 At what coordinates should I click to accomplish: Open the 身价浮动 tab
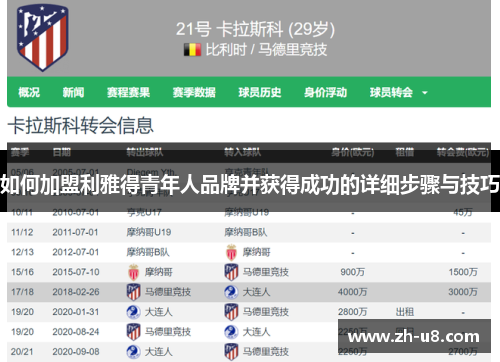(x=325, y=92)
